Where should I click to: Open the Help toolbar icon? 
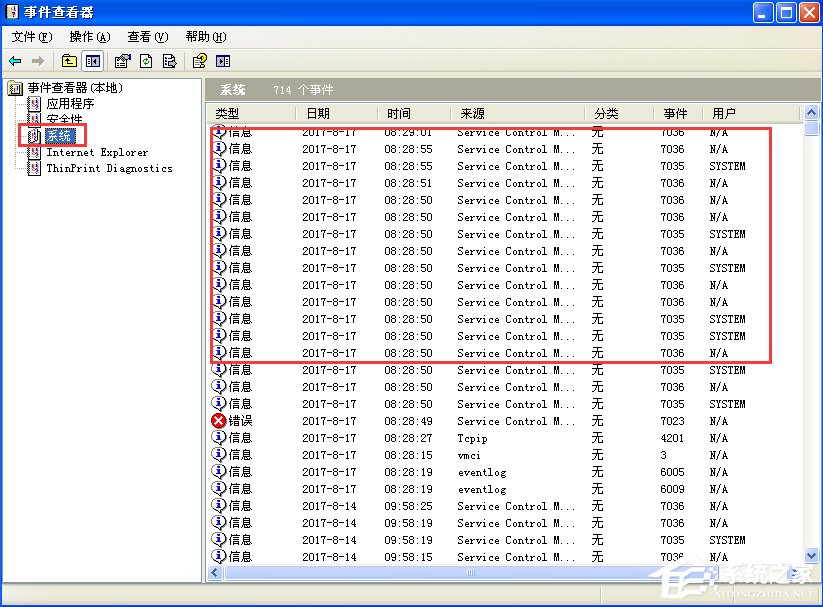(198, 61)
